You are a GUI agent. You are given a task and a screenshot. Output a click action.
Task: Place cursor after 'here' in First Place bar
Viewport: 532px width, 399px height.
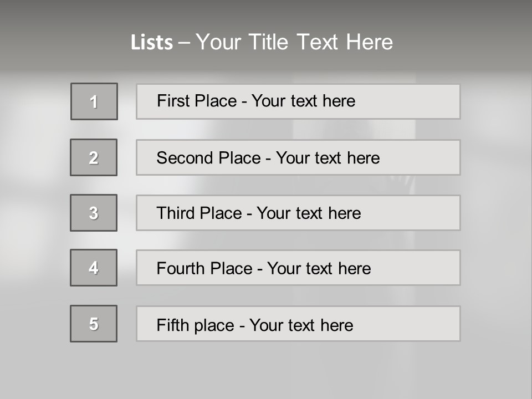coord(356,101)
